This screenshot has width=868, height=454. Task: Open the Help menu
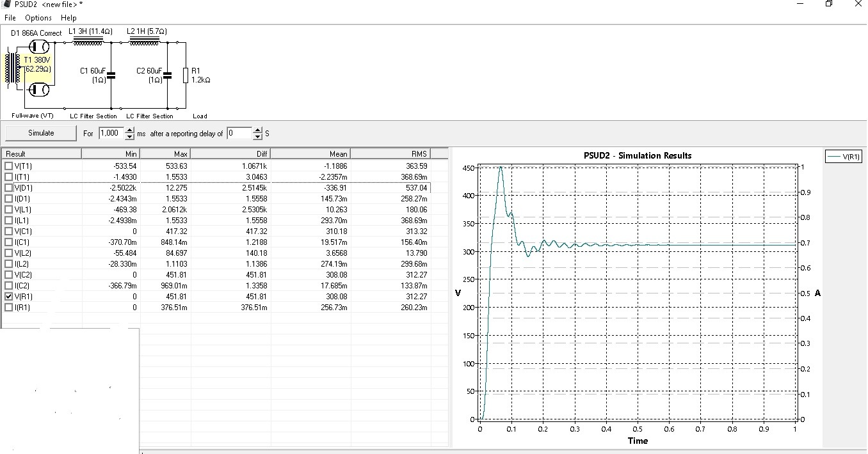(x=68, y=18)
